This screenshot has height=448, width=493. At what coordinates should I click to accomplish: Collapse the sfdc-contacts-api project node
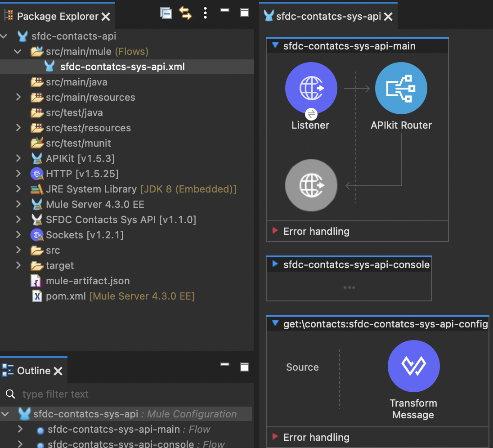pos(4,36)
